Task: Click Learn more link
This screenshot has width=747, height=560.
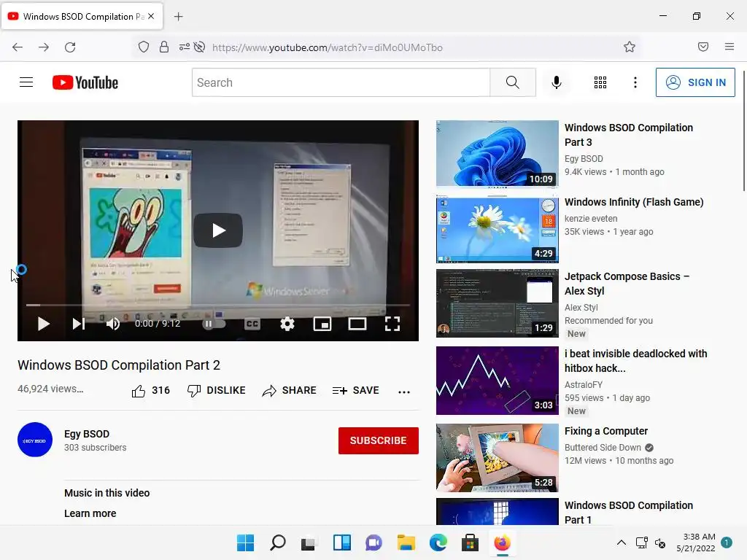Action: (90, 513)
